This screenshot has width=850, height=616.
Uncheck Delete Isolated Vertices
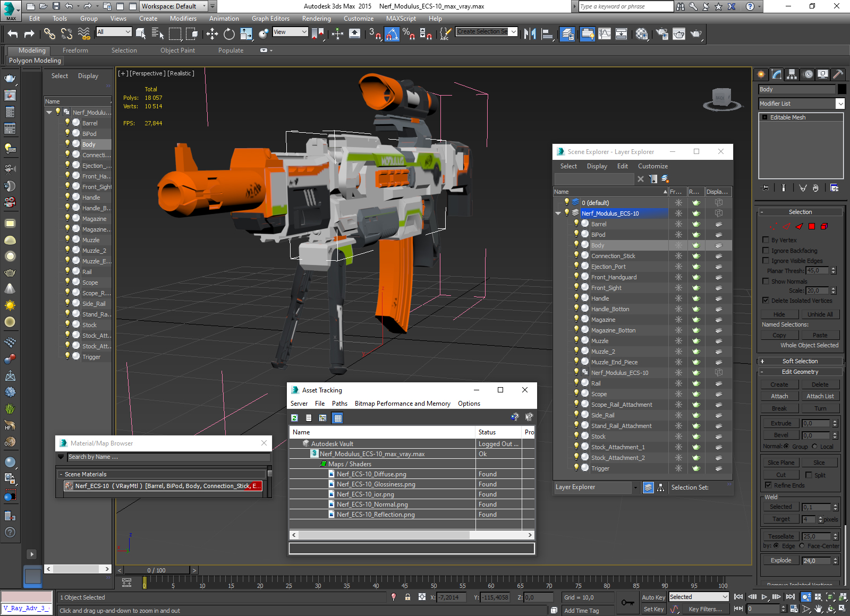766,301
